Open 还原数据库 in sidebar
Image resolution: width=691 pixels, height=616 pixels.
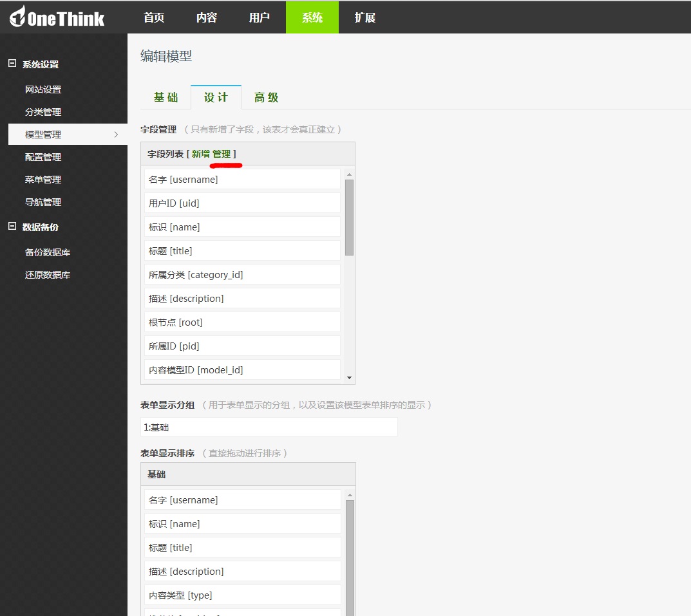[x=48, y=274]
